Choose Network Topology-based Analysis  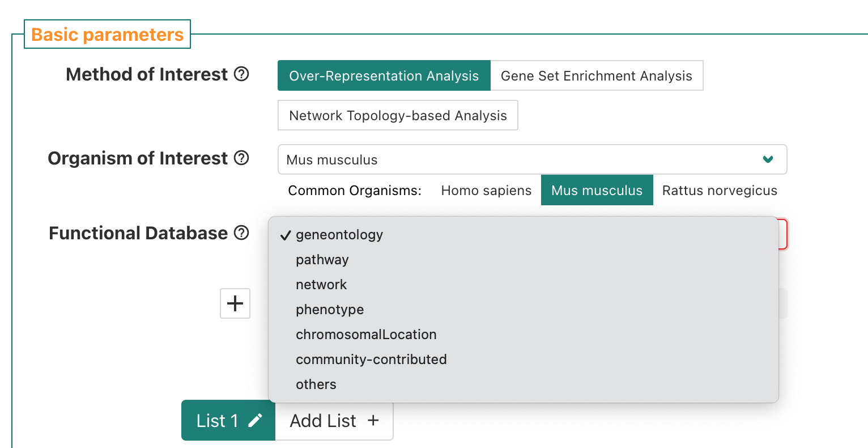[398, 115]
